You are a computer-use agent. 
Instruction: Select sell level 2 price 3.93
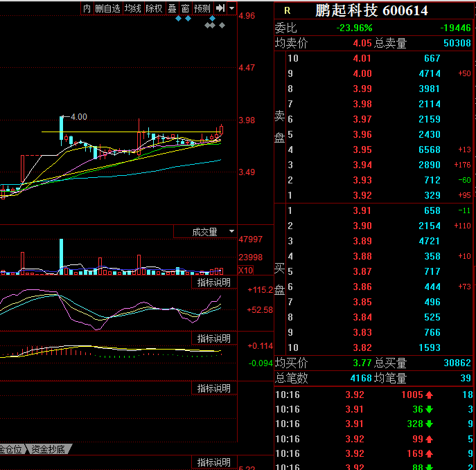pos(362,180)
